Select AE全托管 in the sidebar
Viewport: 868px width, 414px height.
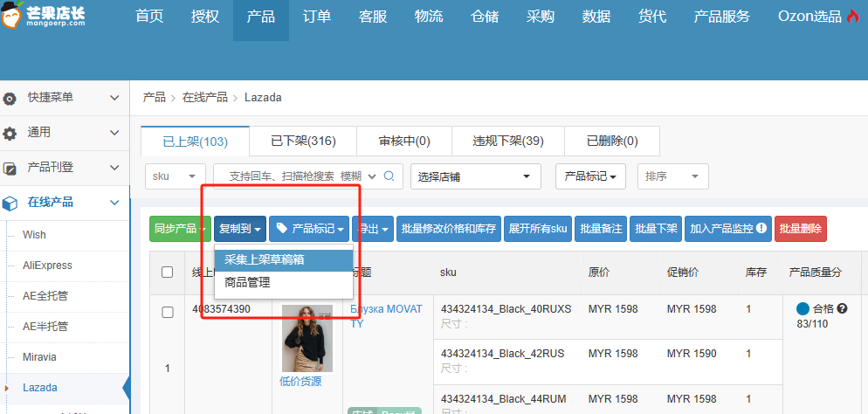(45, 296)
